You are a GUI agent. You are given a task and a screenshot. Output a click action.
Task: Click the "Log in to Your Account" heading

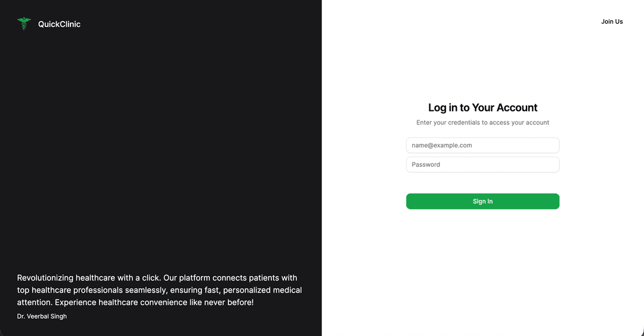[x=482, y=108]
